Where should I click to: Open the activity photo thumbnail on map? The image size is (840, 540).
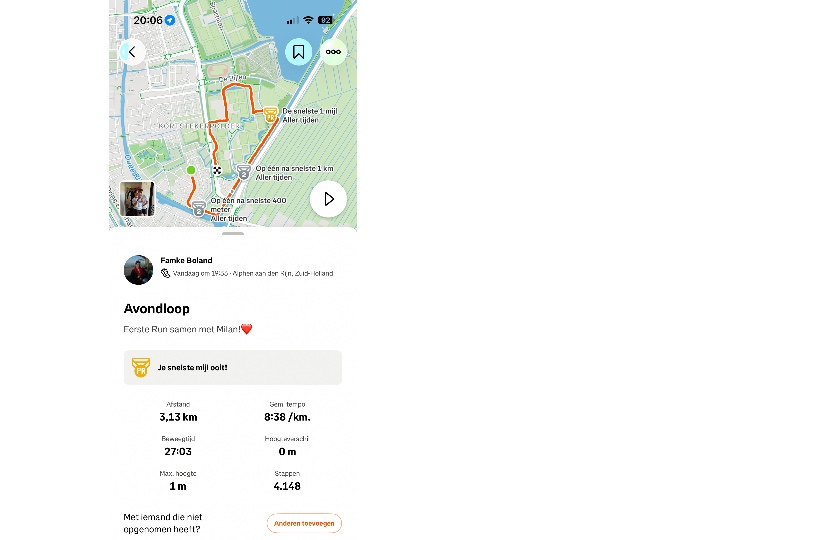(x=137, y=199)
